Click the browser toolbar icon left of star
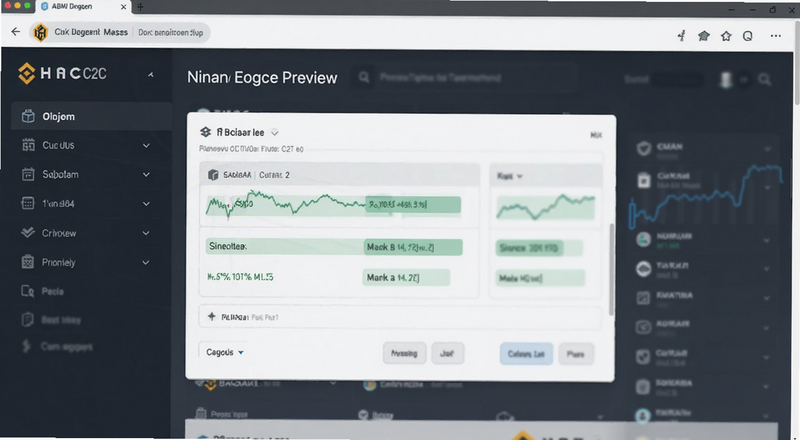Viewport: 800px width, 440px height. (704, 36)
